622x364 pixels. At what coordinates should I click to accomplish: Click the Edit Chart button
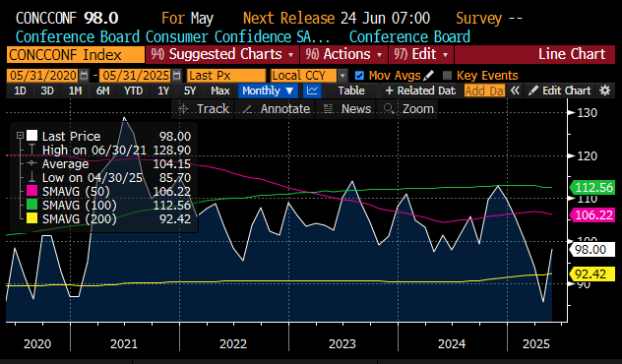(x=559, y=91)
